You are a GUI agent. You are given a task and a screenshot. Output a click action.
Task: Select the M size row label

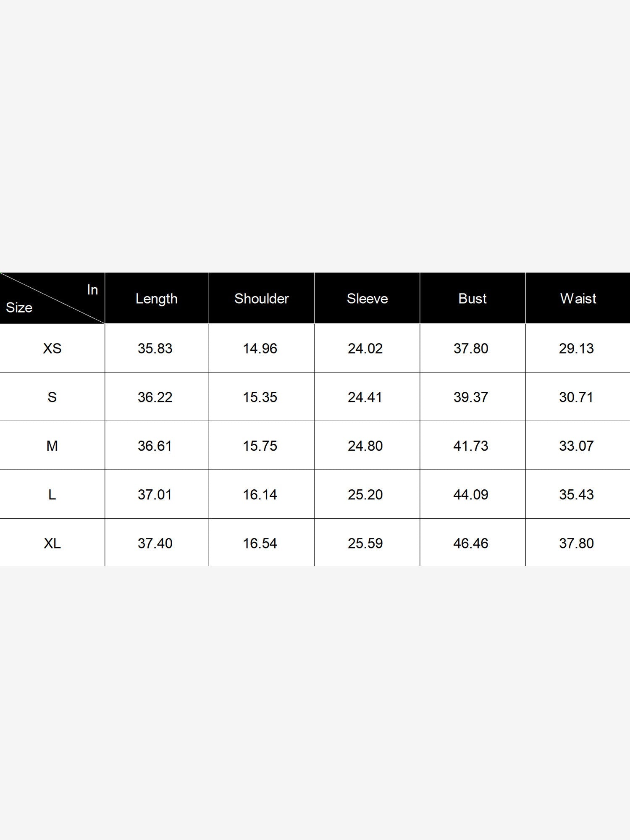pyautogui.click(x=52, y=446)
